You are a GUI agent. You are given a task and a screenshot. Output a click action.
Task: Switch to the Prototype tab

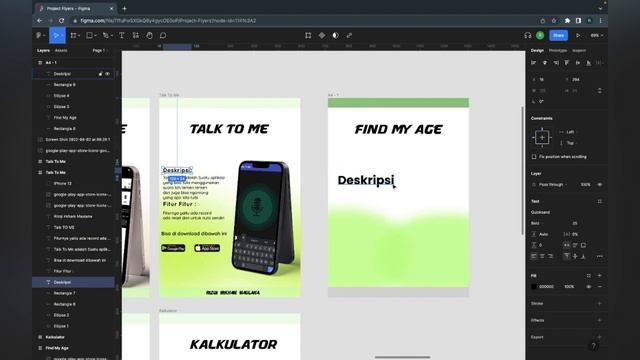[558, 51]
